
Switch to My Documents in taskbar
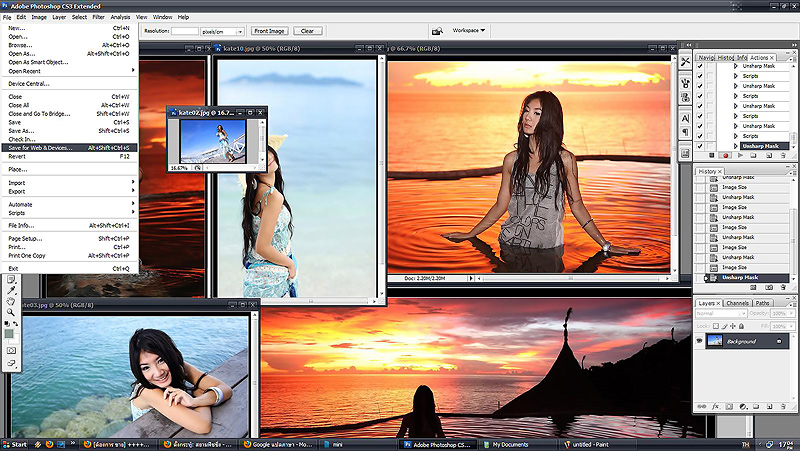pyautogui.click(x=517, y=445)
